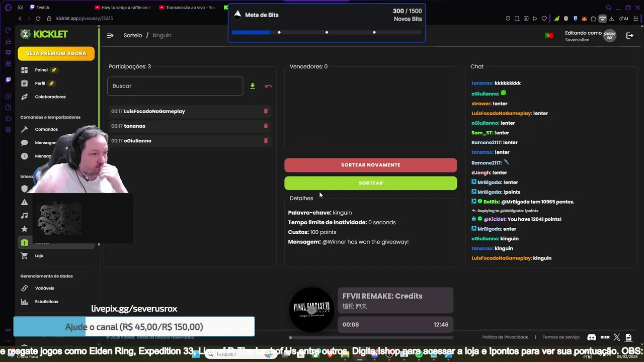Open Twitch icon in Opera sidebar
Image resolution: width=644 pixels, height=362 pixels.
[8, 79]
